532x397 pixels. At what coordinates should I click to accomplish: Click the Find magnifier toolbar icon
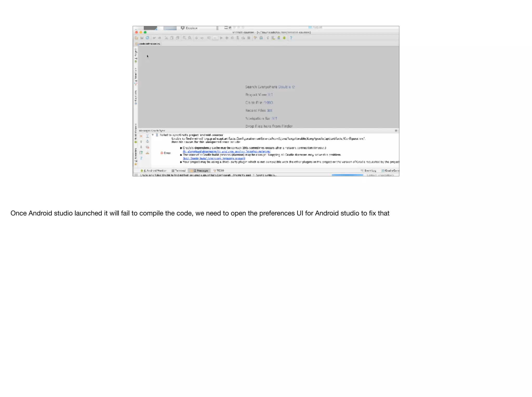click(184, 38)
